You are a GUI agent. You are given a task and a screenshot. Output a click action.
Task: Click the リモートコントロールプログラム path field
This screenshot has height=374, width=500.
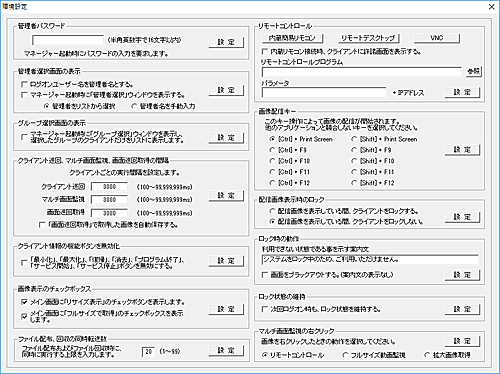pos(362,72)
